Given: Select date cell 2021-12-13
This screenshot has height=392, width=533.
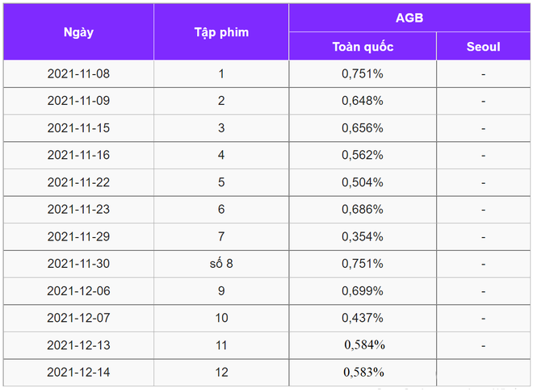Looking at the screenshot, I should tap(78, 345).
